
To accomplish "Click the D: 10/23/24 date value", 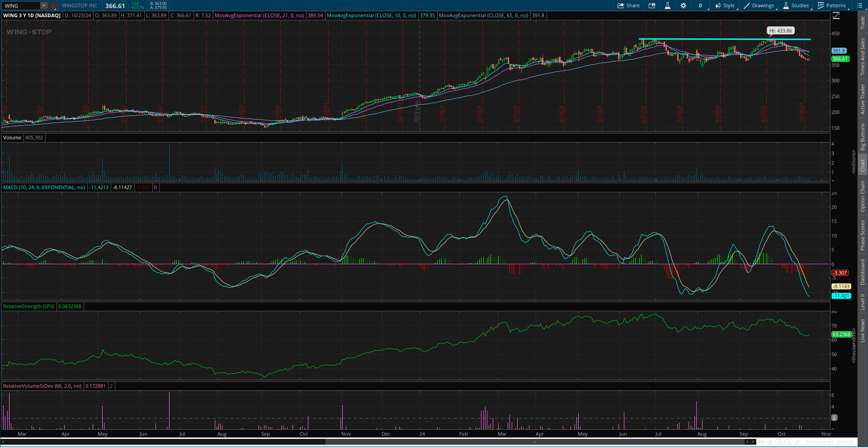I will tap(78, 15).
